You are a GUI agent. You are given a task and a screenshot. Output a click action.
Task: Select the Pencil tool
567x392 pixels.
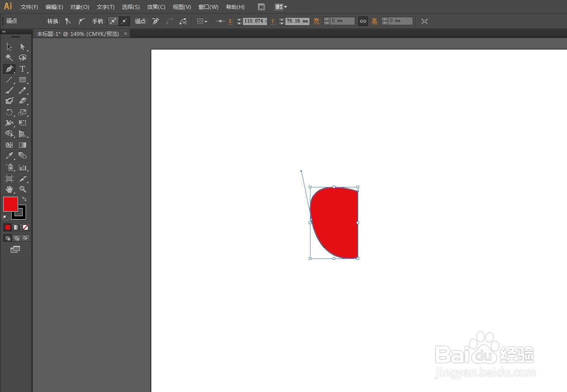pos(23,90)
